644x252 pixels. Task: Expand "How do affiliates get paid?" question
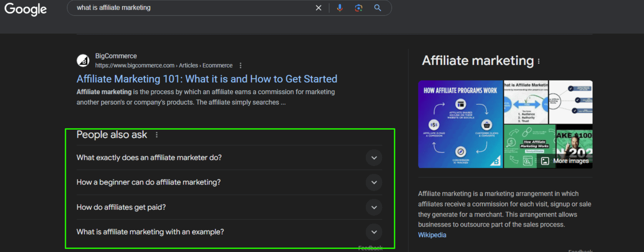[374, 207]
